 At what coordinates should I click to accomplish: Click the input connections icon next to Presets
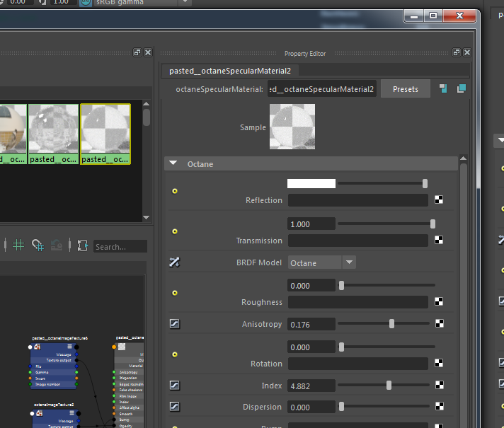[443, 88]
